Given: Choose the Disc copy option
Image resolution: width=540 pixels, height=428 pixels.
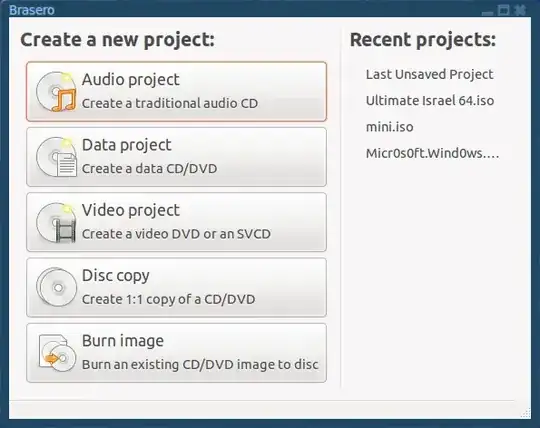Looking at the screenshot, I should (176, 288).
